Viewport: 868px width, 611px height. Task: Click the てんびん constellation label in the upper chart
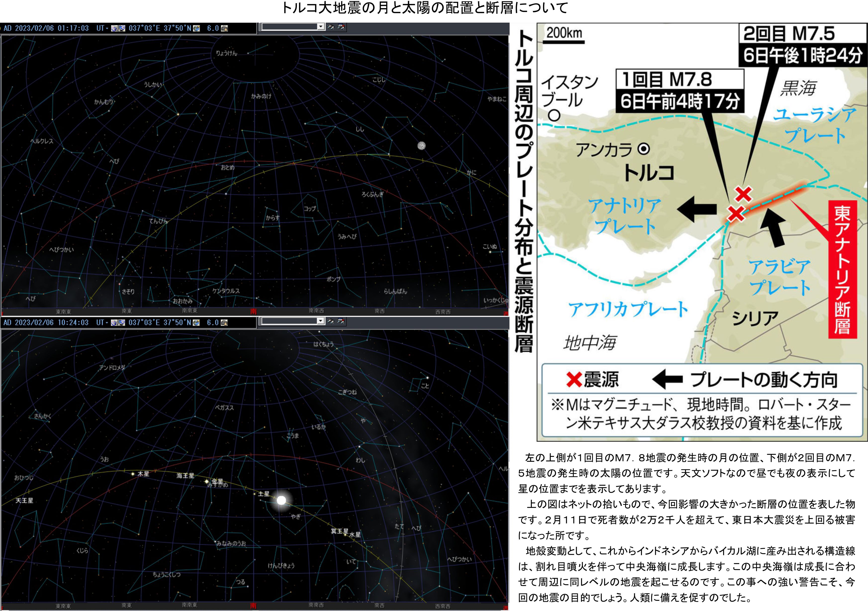[158, 221]
